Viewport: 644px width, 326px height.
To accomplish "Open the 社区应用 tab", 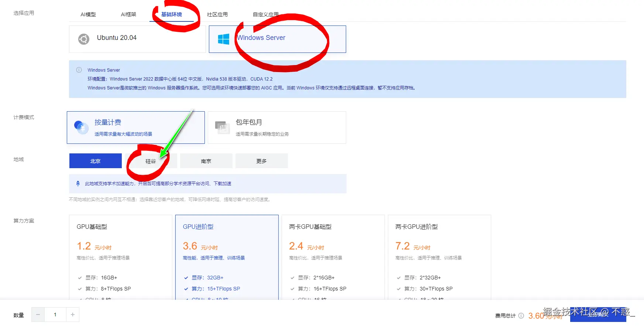I will pyautogui.click(x=217, y=14).
